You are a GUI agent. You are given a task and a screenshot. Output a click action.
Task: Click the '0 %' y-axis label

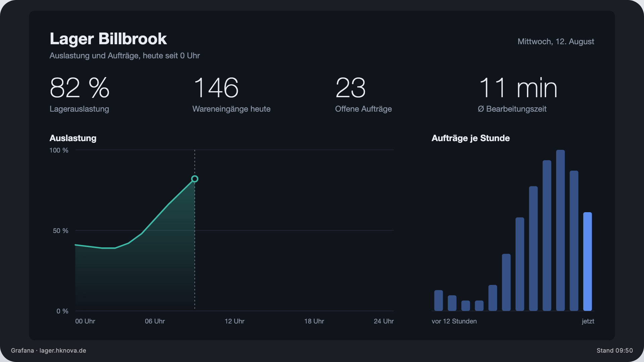(x=62, y=311)
